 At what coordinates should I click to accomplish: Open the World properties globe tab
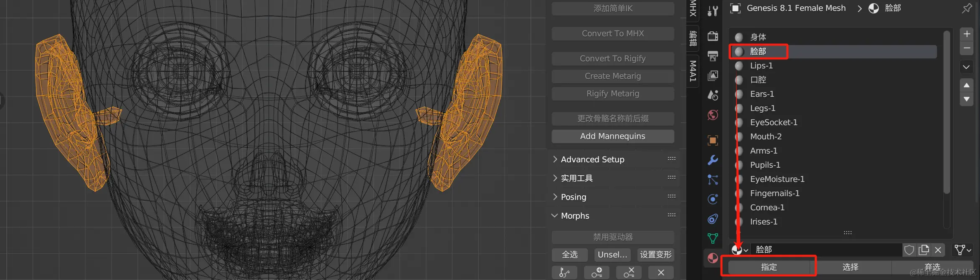tap(713, 115)
